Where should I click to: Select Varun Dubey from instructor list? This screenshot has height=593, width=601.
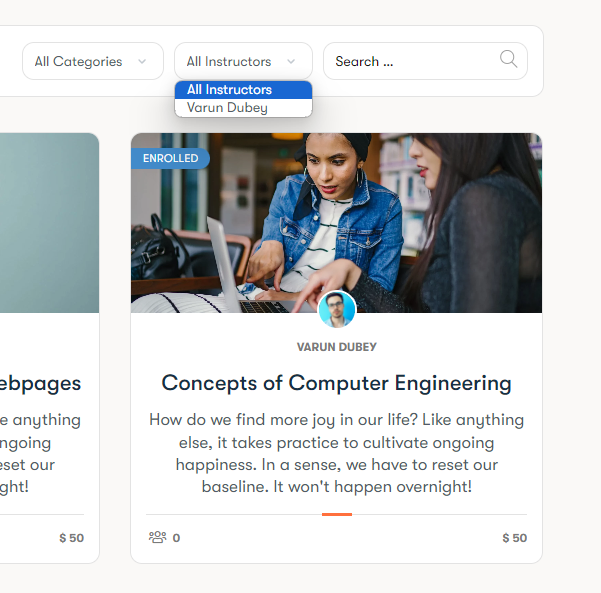pos(227,108)
